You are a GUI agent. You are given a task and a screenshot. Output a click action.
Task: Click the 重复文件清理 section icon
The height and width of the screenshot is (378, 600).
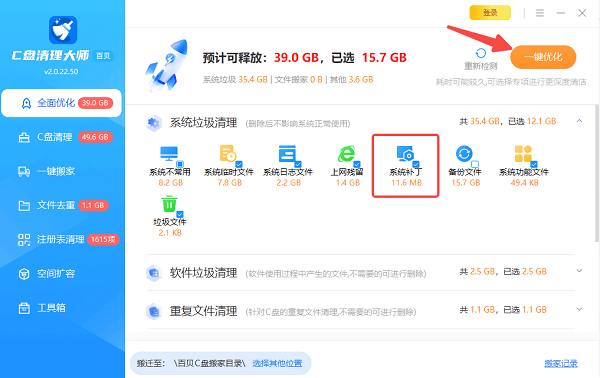[x=154, y=311]
